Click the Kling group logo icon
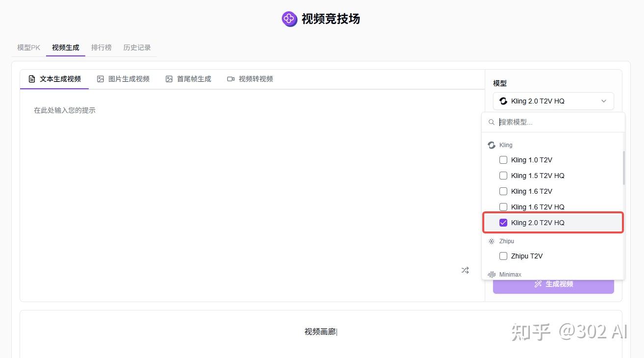This screenshot has width=644, height=358. pos(492,145)
